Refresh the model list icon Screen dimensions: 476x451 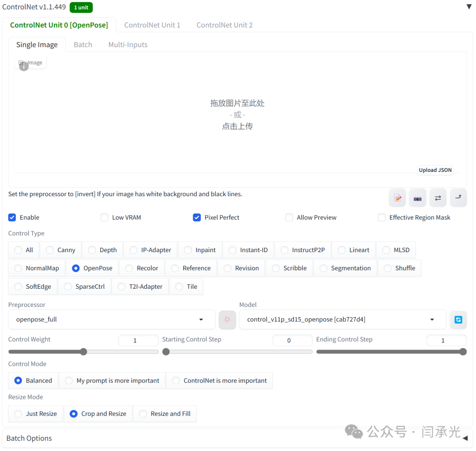click(458, 320)
